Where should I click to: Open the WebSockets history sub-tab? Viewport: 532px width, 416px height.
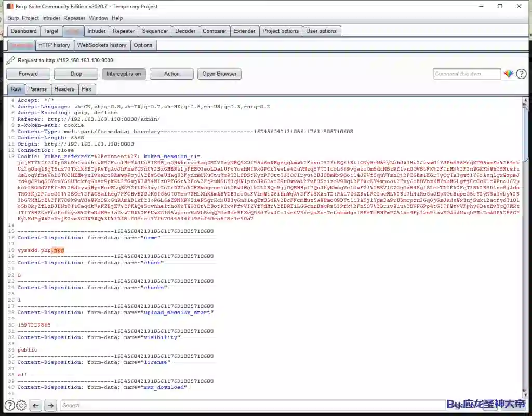point(102,45)
